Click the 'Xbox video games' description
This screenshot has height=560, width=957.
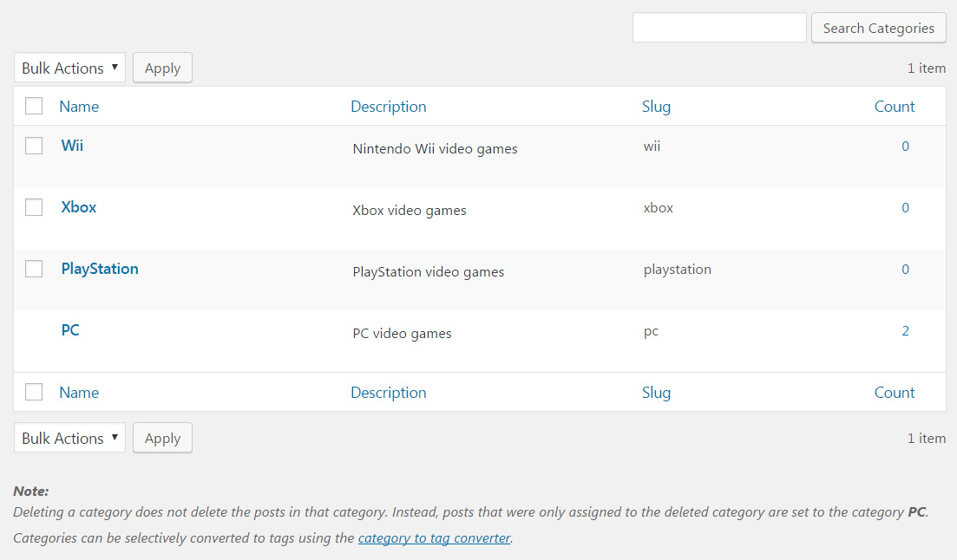[409, 211]
